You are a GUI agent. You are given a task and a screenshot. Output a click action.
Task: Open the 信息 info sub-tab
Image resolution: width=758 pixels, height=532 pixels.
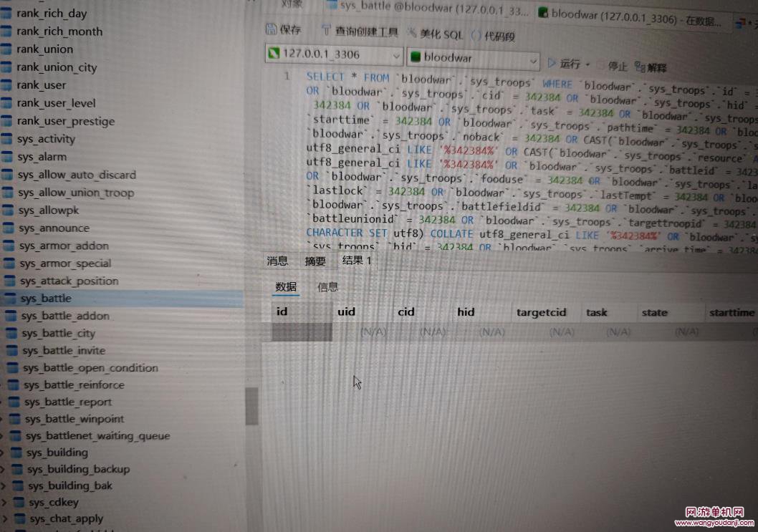click(x=327, y=287)
